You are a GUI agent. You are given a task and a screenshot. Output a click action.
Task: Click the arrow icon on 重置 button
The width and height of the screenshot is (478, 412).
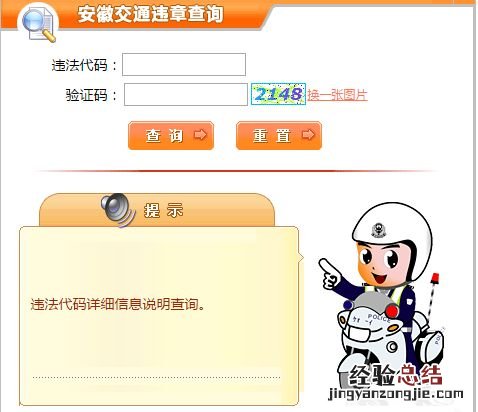click(308, 135)
